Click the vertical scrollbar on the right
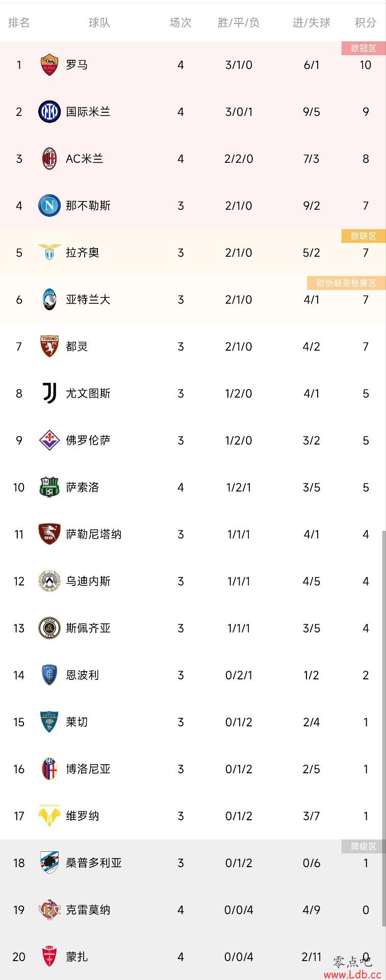This screenshot has height=980, width=386. pyautogui.click(x=383, y=728)
